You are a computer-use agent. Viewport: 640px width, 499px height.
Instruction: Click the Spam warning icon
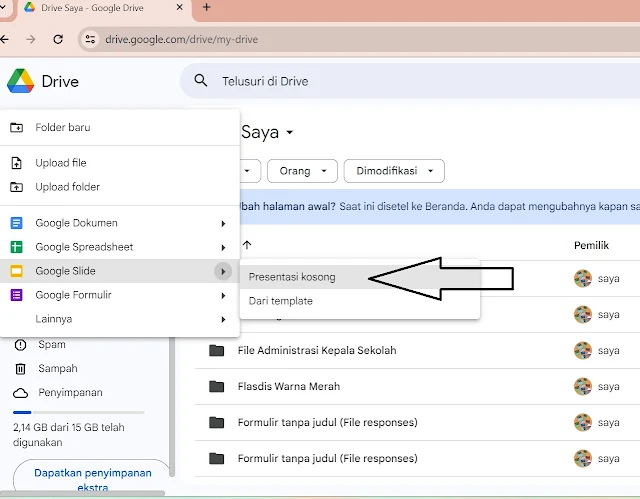pos(20,345)
